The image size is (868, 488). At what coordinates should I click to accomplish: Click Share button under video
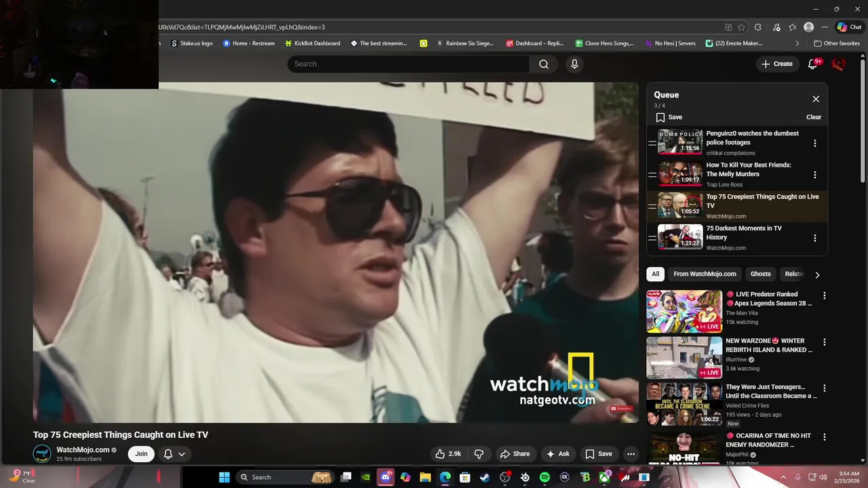point(515,454)
